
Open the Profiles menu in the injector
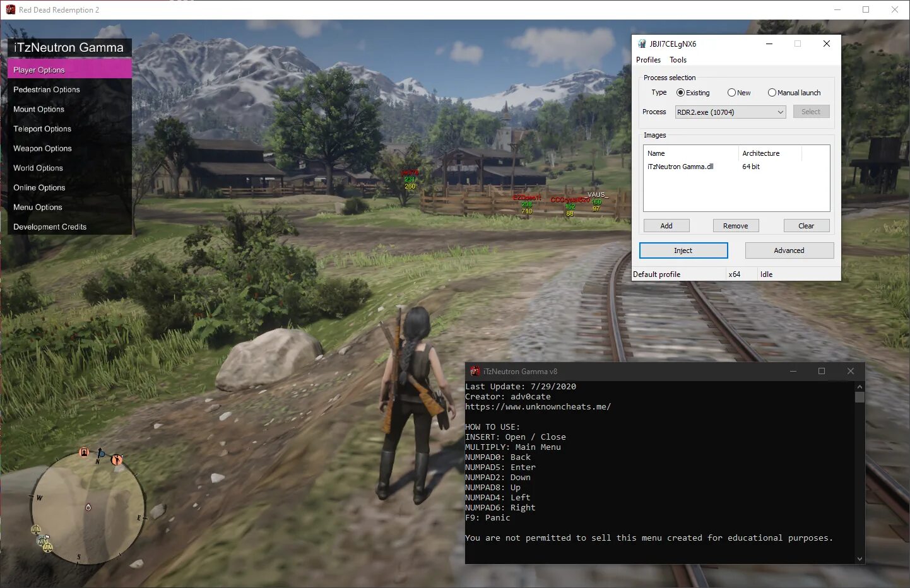[x=648, y=60]
